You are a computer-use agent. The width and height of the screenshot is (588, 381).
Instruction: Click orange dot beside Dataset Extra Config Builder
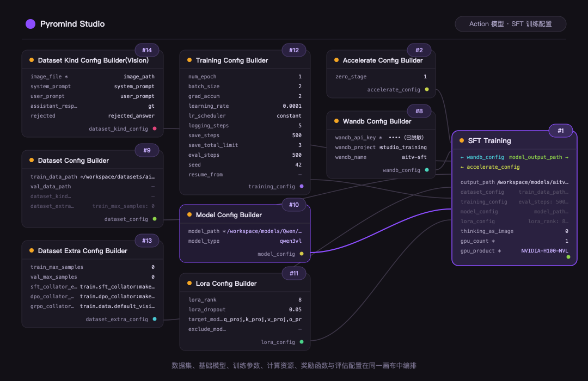click(32, 250)
